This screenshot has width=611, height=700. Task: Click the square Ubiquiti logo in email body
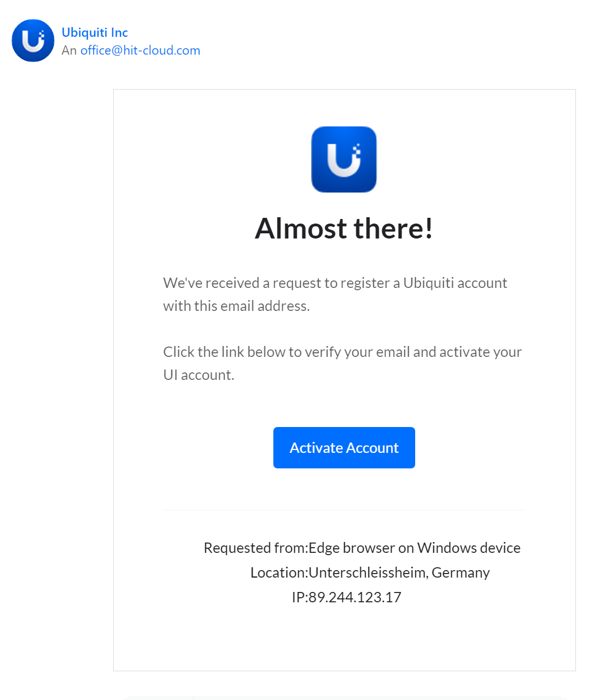(344, 159)
